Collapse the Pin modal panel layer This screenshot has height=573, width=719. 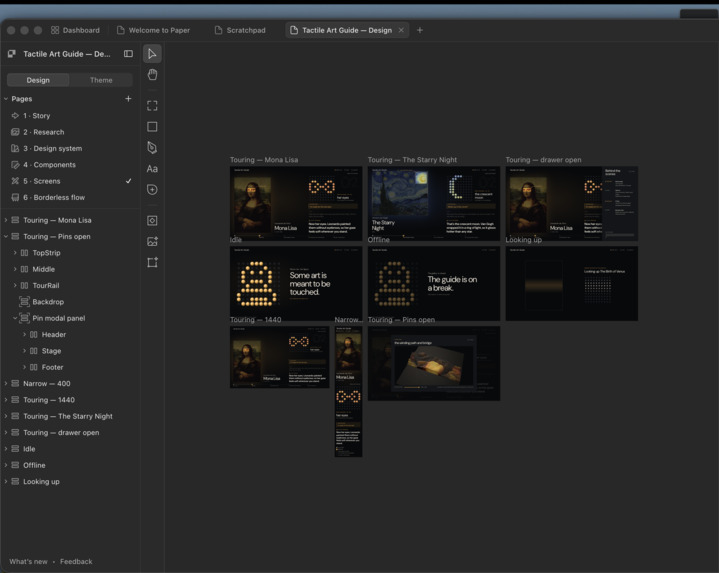pos(15,318)
